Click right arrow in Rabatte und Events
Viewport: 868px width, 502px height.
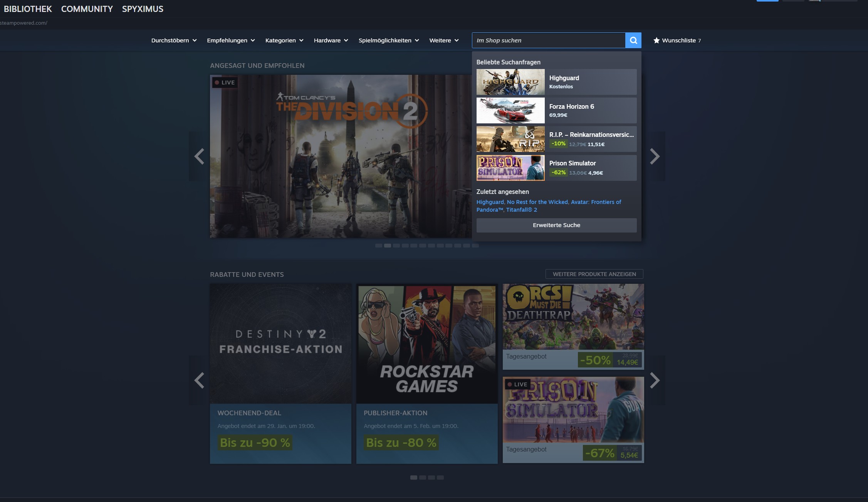(x=655, y=381)
